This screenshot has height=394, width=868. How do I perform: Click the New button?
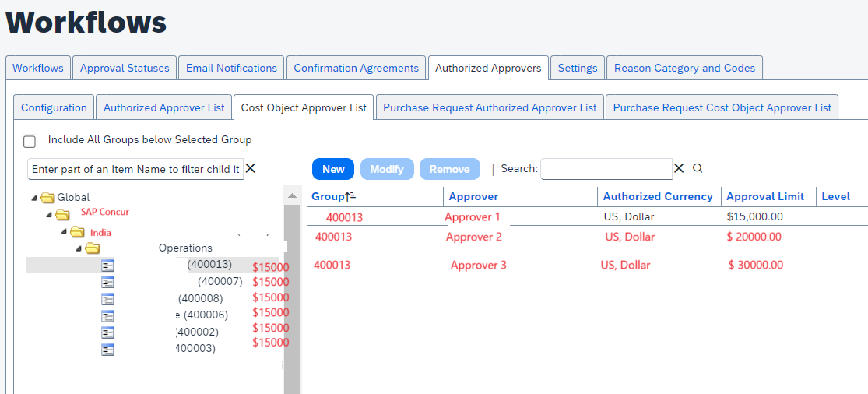[333, 169]
